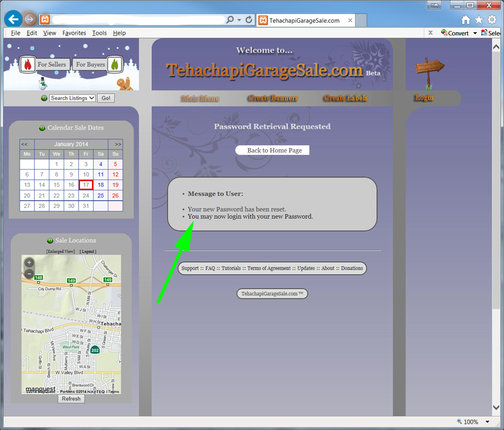Open Main Menu navigation link
This screenshot has width=504, height=430.
[x=200, y=98]
